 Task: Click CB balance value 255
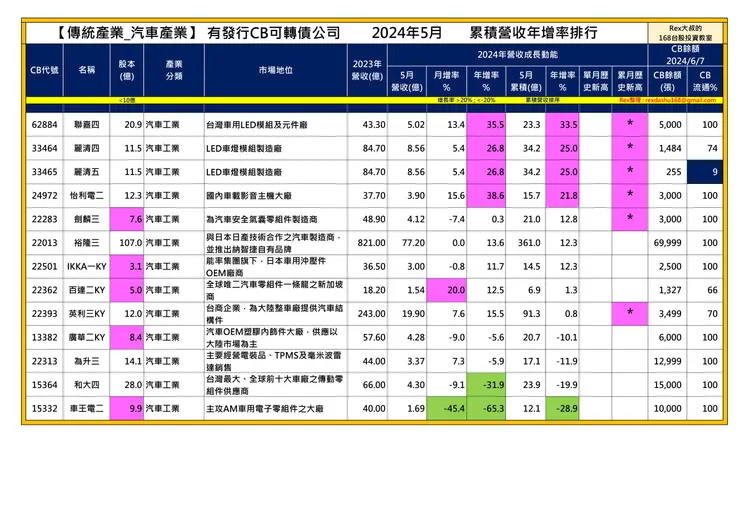673,172
